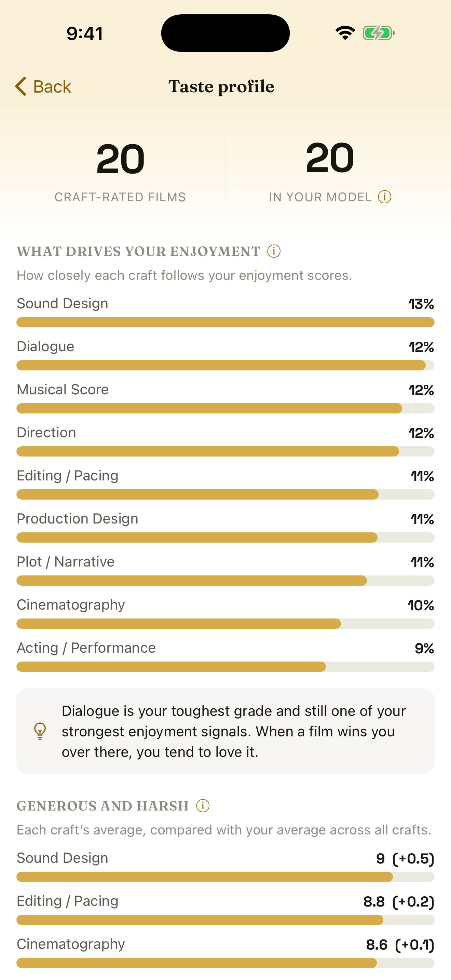This screenshot has height=980, width=451.
Task: Tap the Musical Score row label
Action: (x=63, y=389)
